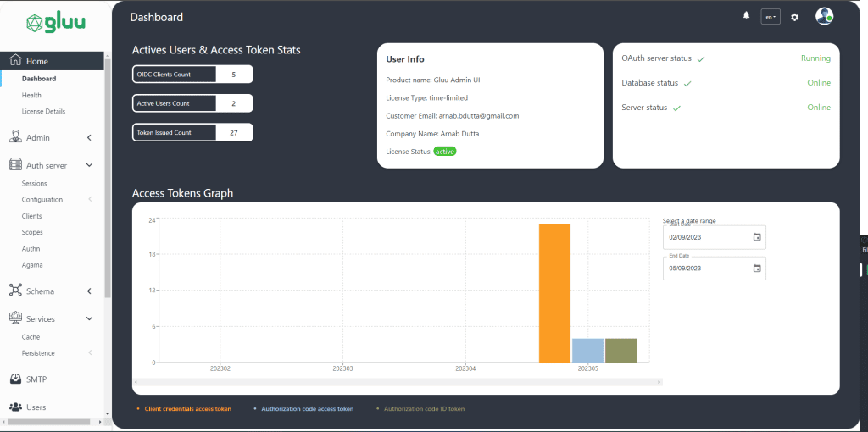Image resolution: width=868 pixels, height=432 pixels.
Task: Open the Clients page
Action: pyautogui.click(x=31, y=216)
